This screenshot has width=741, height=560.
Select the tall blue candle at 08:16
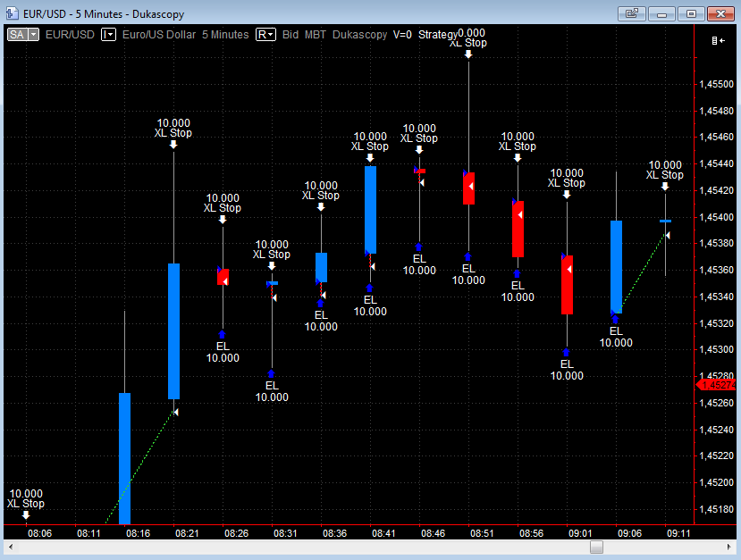tap(125, 458)
